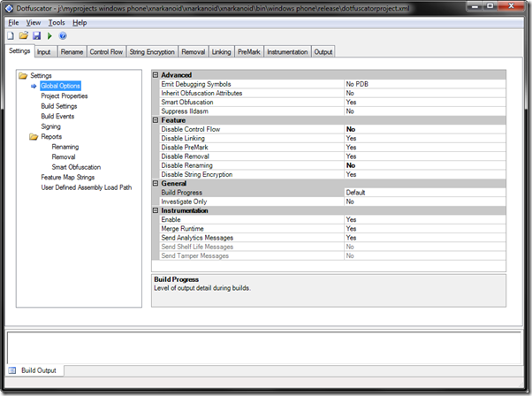532x396 pixels.
Task: Open the Help menu
Action: coord(80,23)
